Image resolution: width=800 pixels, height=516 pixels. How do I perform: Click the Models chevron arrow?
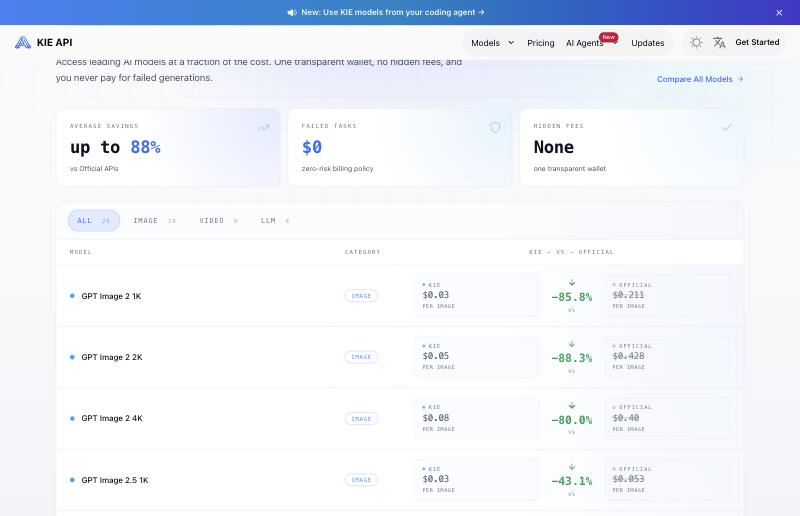coord(511,43)
